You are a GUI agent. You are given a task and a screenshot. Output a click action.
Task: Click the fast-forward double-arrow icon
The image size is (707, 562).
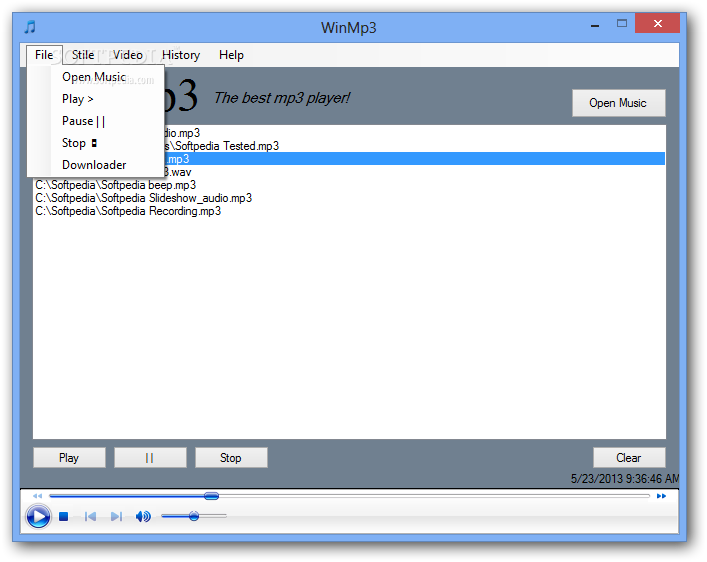pyautogui.click(x=661, y=496)
